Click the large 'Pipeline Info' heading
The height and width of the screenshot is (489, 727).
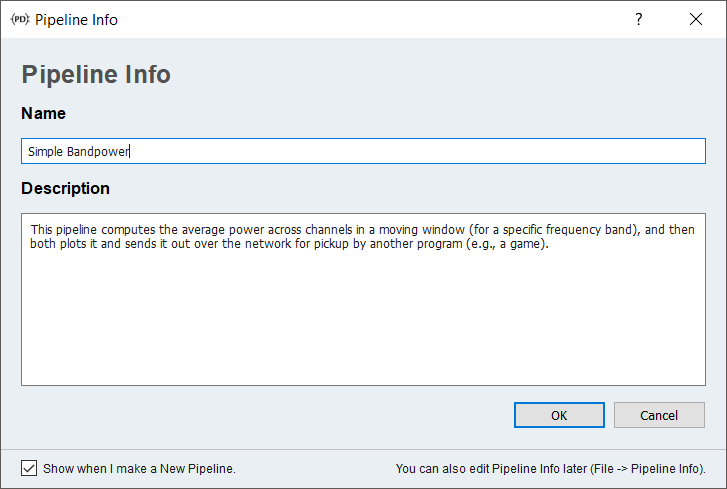[96, 75]
